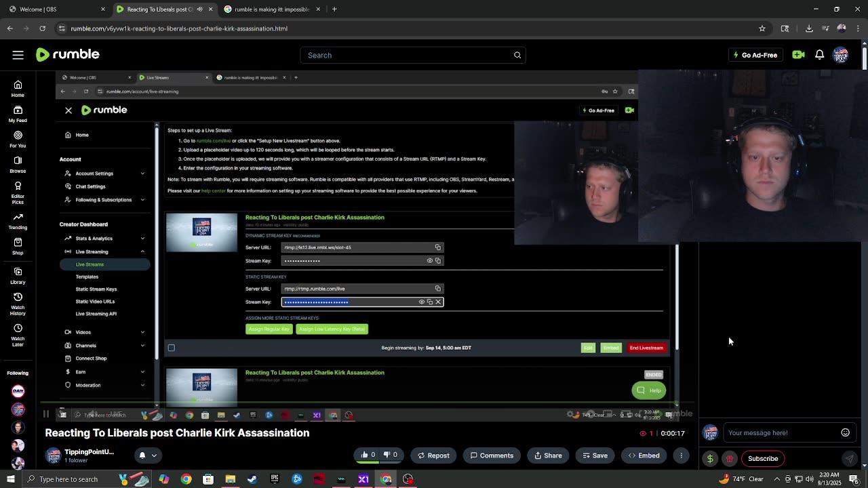Pause the livestream video player
This screenshot has height=488, width=868.
45,414
